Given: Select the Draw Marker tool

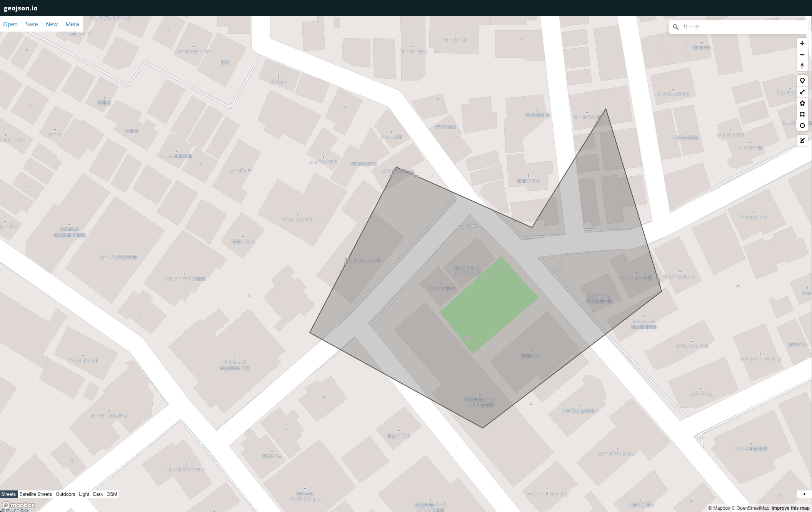Looking at the screenshot, I should [x=802, y=81].
